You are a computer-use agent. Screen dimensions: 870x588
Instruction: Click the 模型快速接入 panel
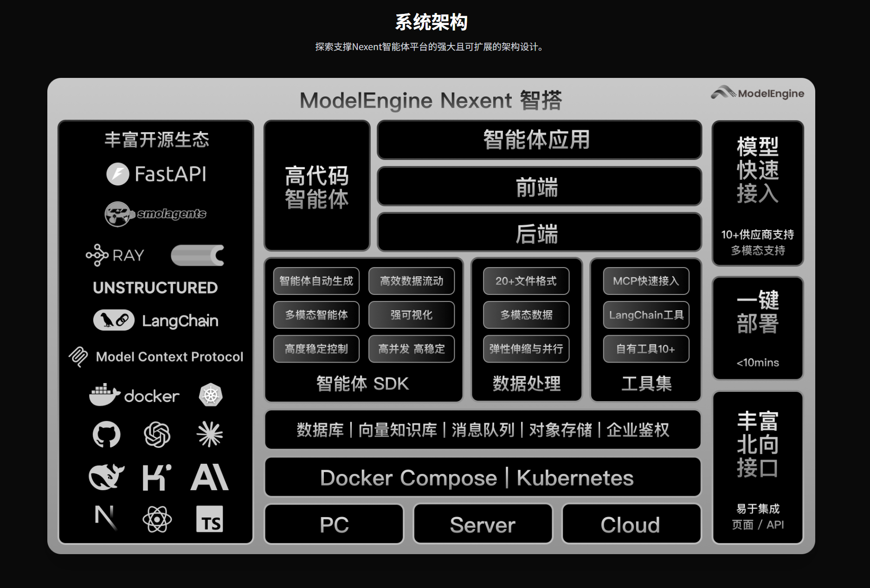758,193
